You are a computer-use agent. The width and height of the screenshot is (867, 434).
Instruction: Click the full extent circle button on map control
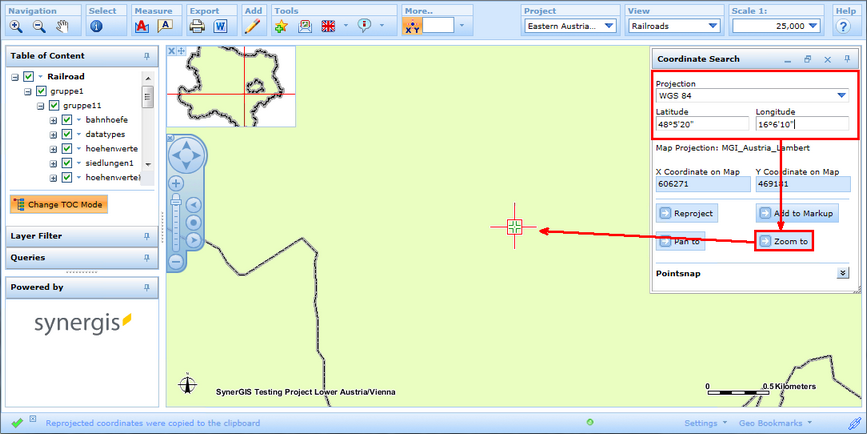pyautogui.click(x=194, y=223)
